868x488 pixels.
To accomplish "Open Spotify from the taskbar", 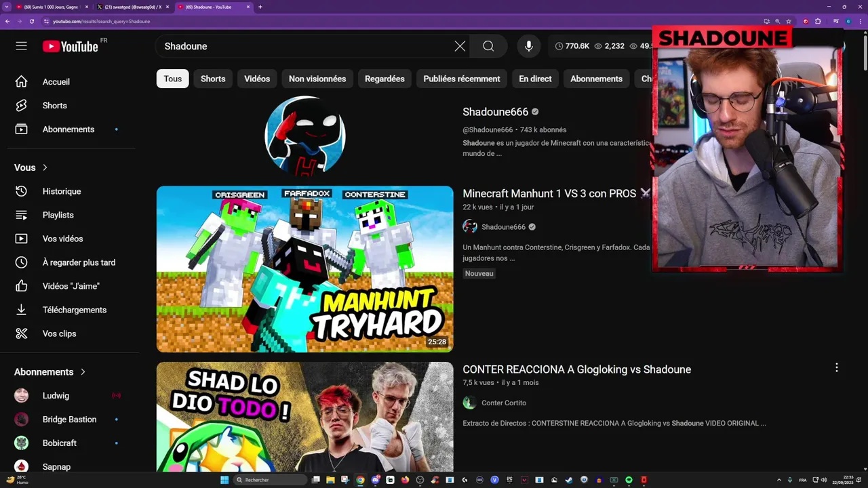I will [x=629, y=480].
